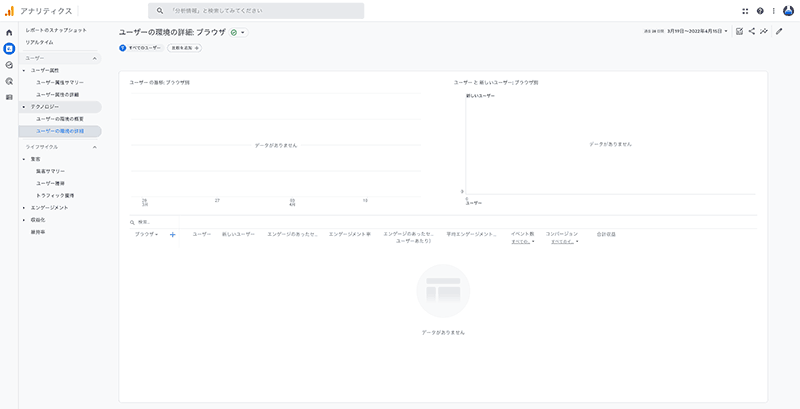800x409 pixels.
Task: Collapse the ライフサイクル section in sidebar
Action: (x=94, y=147)
